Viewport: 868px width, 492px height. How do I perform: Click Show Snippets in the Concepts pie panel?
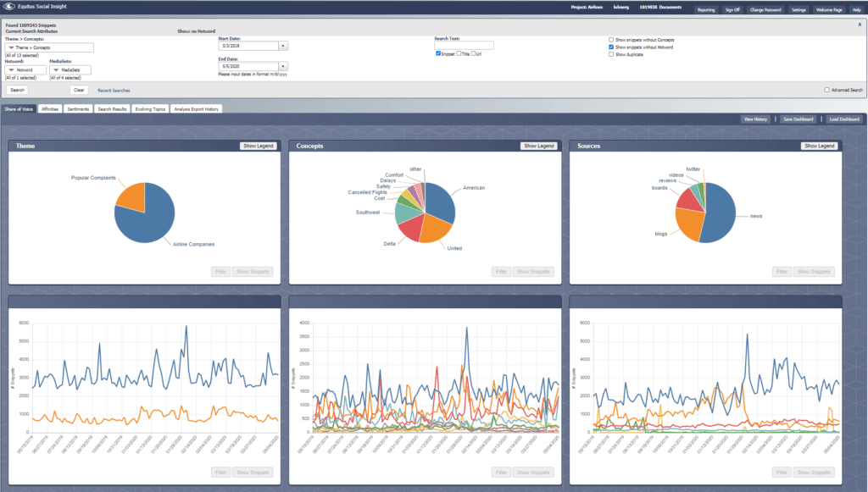[533, 272]
